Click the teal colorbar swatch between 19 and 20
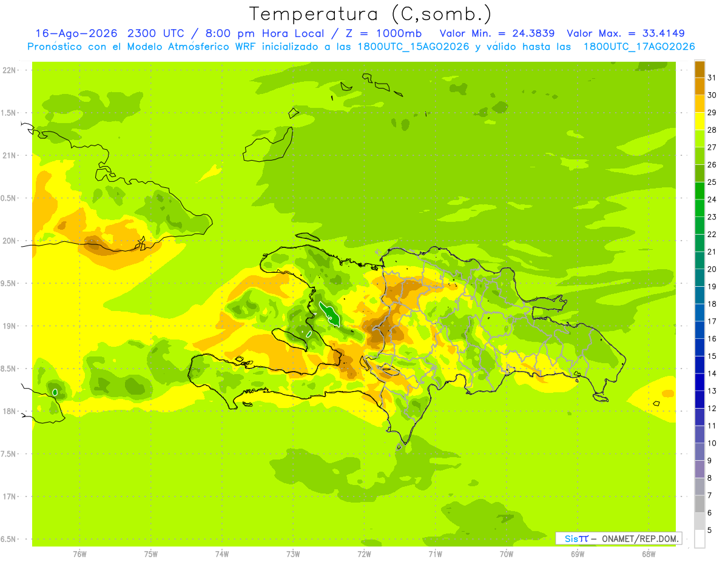Viewport: 728px width, 562px height. [699, 278]
